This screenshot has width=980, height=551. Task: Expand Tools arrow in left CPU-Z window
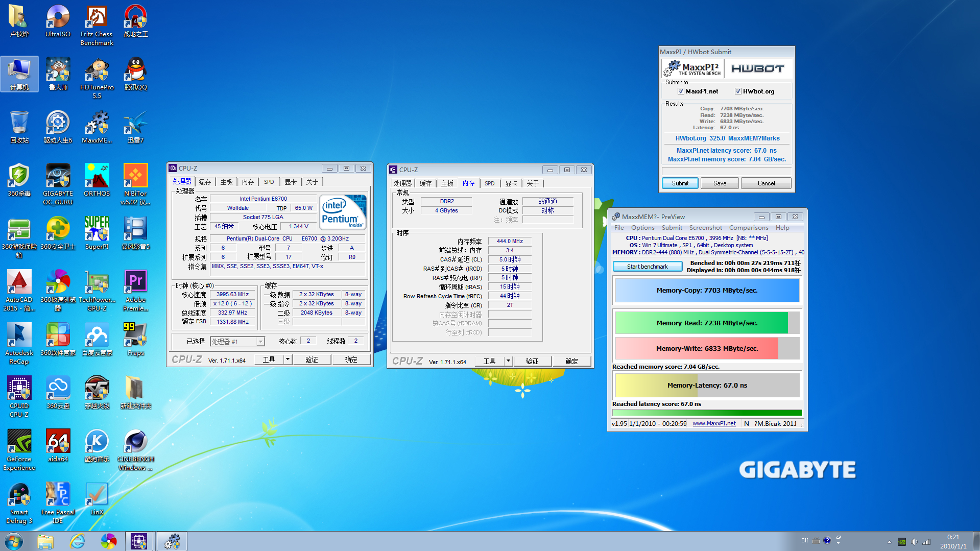pyautogui.click(x=288, y=360)
